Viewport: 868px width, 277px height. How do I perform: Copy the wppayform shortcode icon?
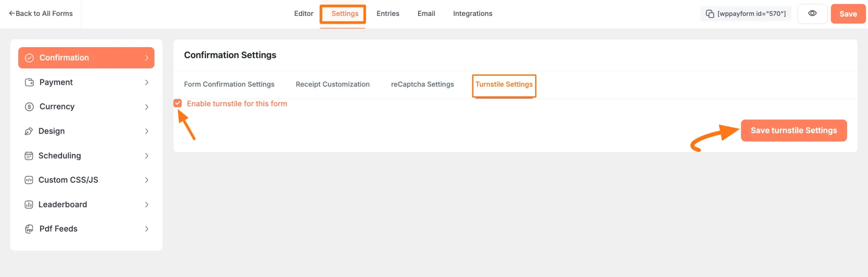click(x=710, y=14)
